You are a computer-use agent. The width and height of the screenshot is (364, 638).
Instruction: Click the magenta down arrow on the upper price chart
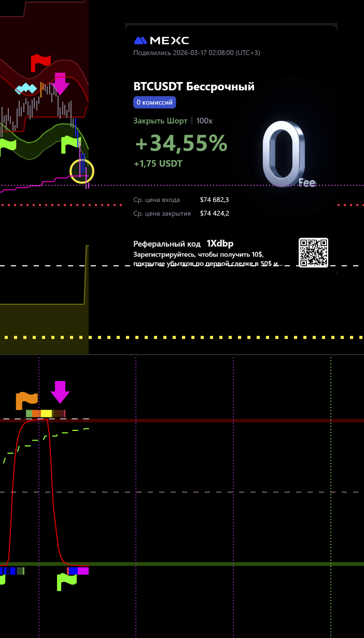(x=60, y=84)
